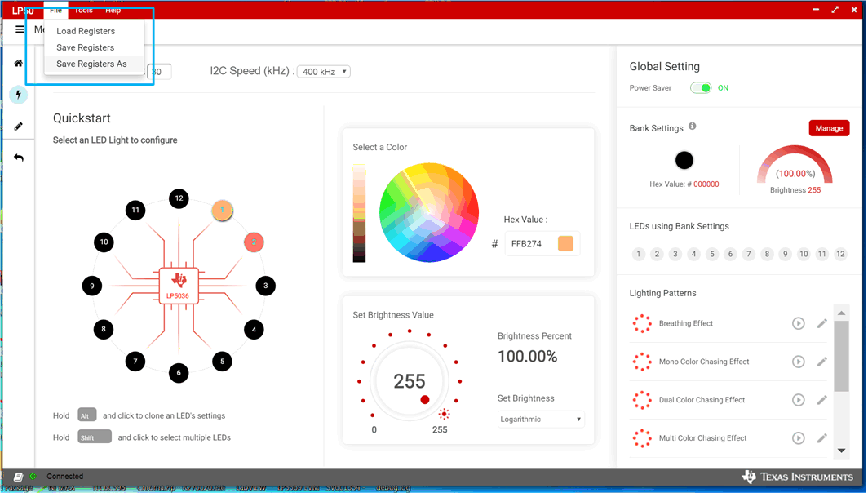The width and height of the screenshot is (868, 493).
Task: Click the orange hex value color swatch
Action: (565, 244)
